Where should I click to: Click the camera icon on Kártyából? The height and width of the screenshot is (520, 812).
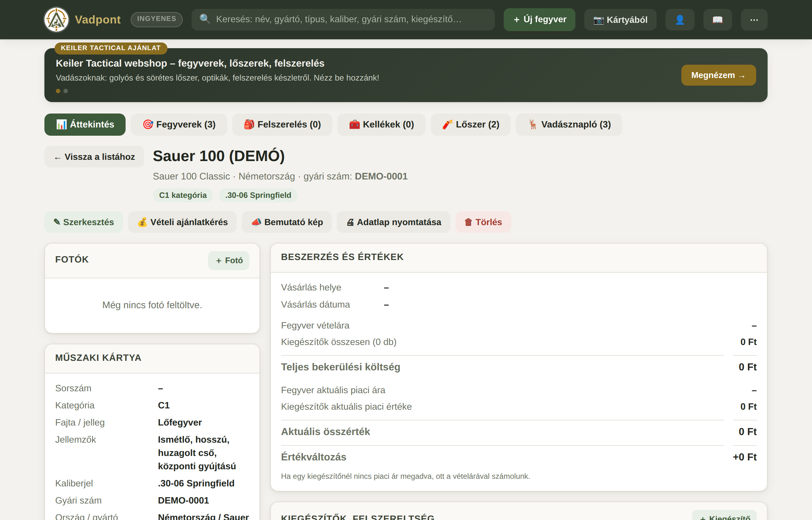point(598,20)
